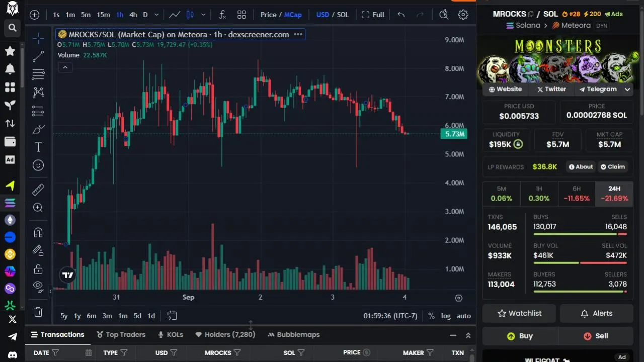Select the brush drawing tool
The image size is (644, 362).
[x=38, y=129]
